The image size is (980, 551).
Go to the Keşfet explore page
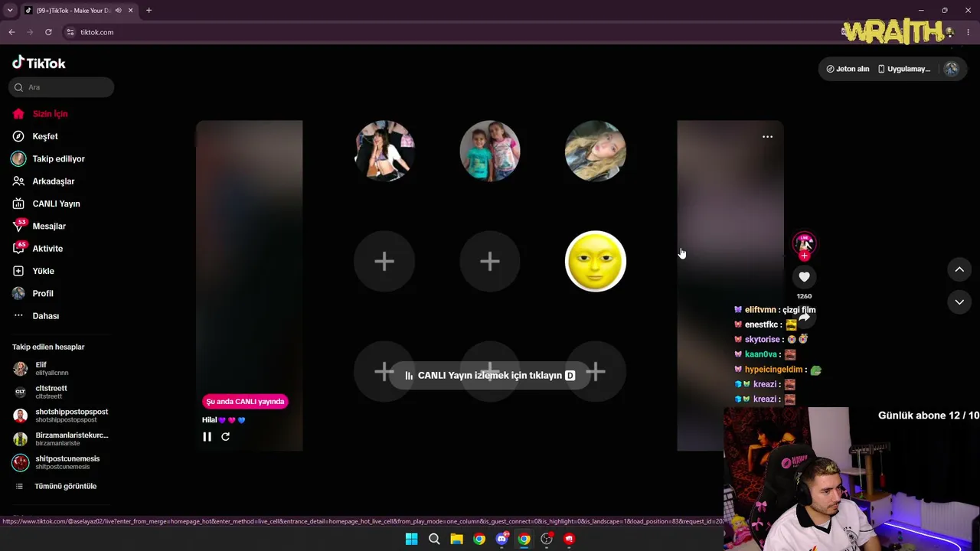click(x=45, y=136)
